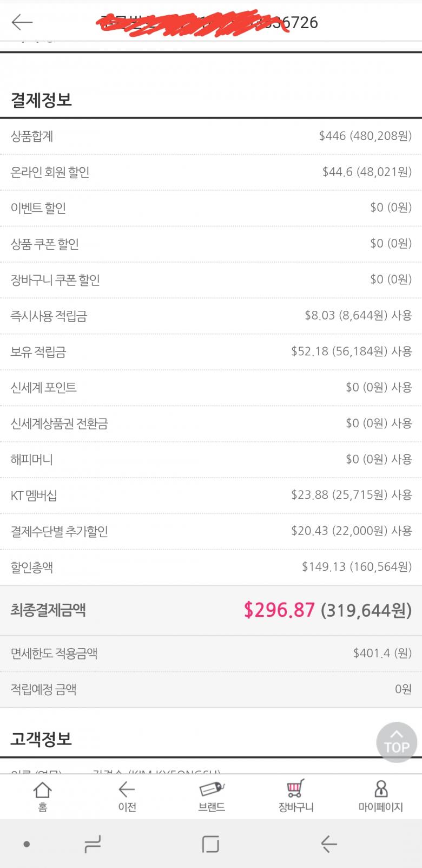Screen dimensions: 422x868
Task: Select the $296.87 final payment amount
Action: (x=279, y=610)
